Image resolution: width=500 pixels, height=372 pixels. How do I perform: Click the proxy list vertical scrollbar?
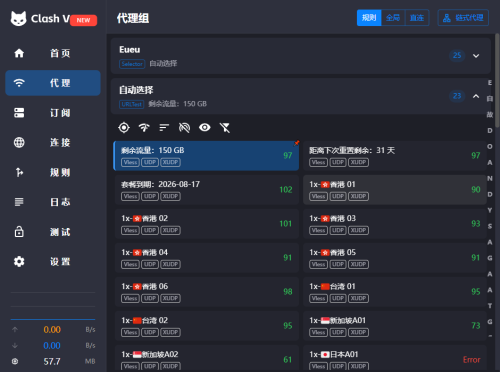[497, 80]
